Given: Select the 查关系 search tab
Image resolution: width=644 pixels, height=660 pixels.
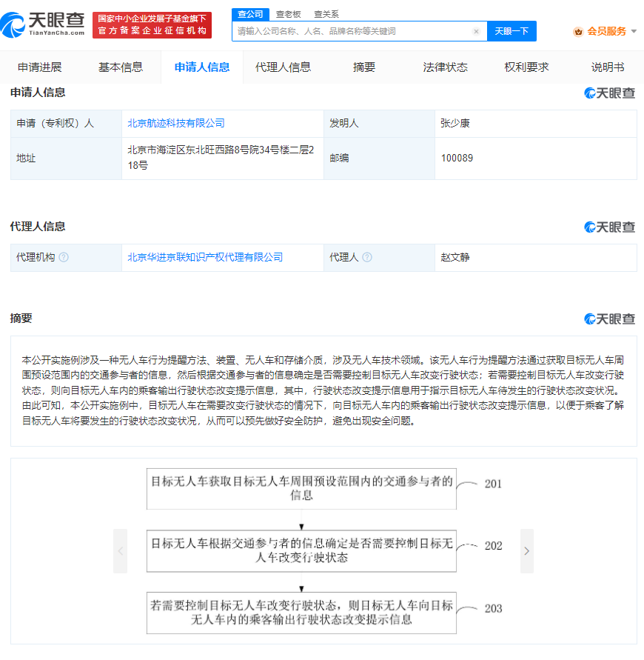Looking at the screenshot, I should coord(326,14).
